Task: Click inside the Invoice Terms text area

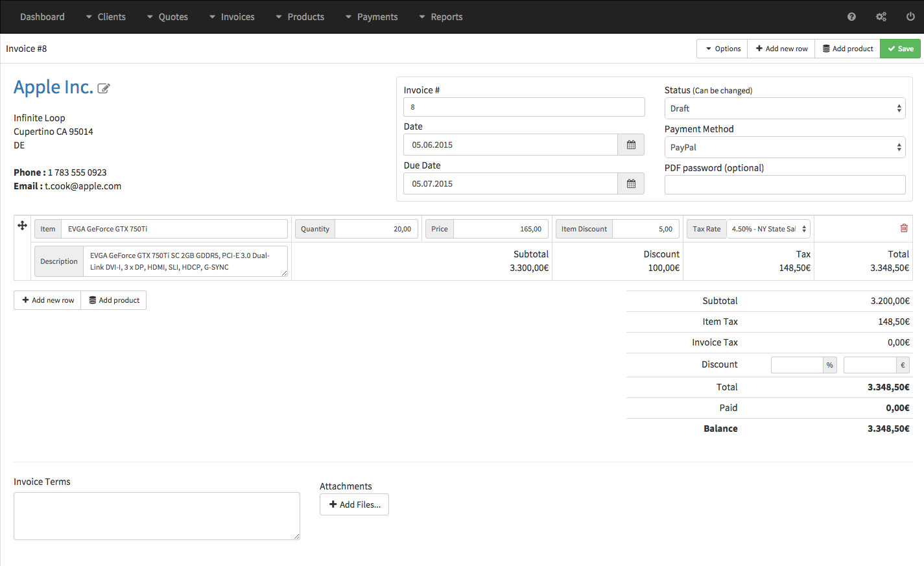Action: pos(156,515)
